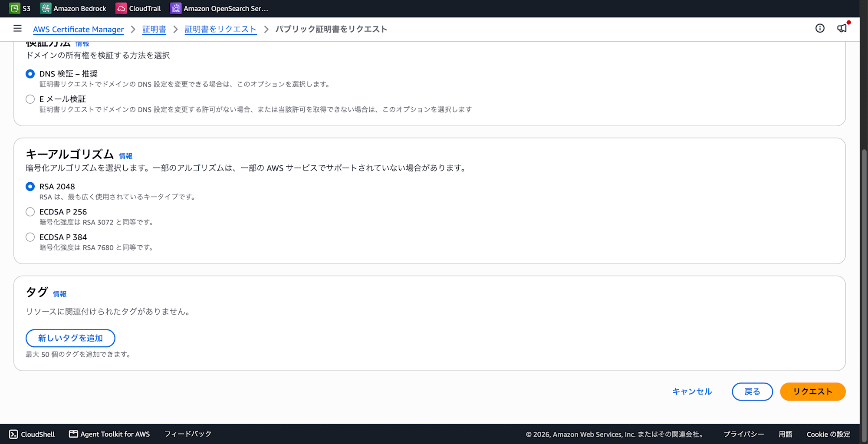The image size is (868, 444).
Task: Click キャンセル to cancel the request
Action: tap(692, 391)
